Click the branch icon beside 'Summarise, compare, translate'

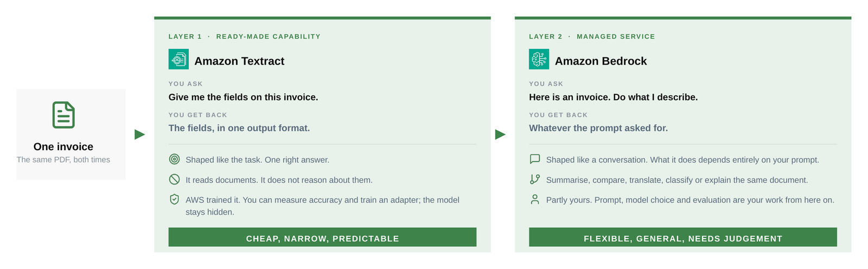coord(535,179)
